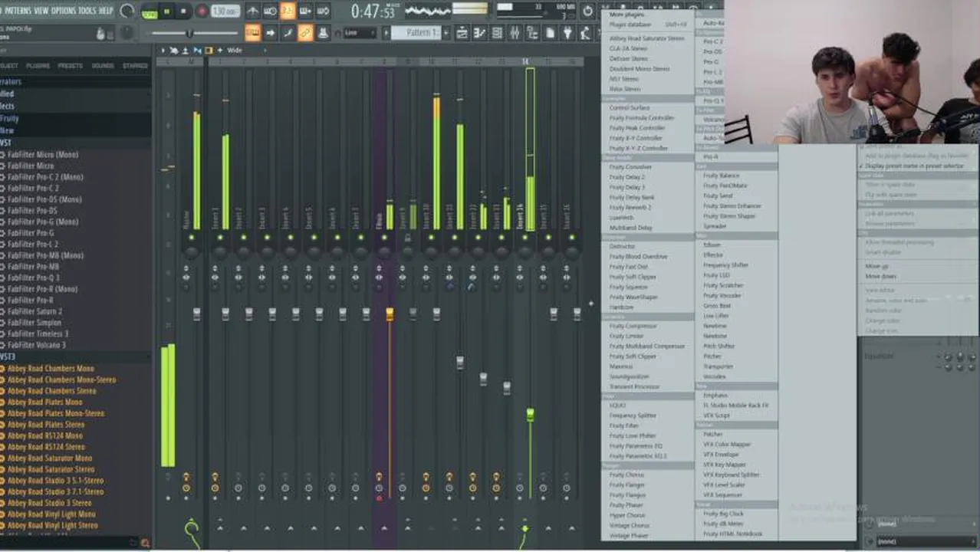This screenshot has width=980, height=552.
Task: Click the Master track volume fader
Action: point(196,314)
